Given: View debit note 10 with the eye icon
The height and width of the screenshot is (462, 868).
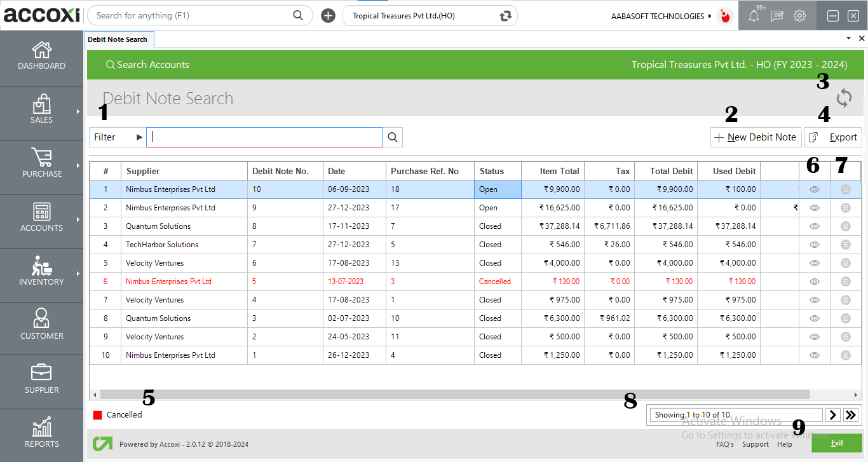Looking at the screenshot, I should [x=813, y=189].
